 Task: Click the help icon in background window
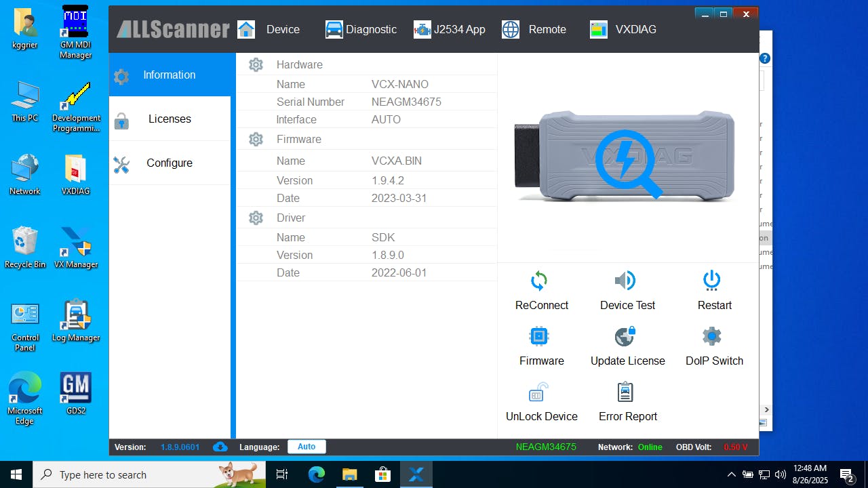765,58
